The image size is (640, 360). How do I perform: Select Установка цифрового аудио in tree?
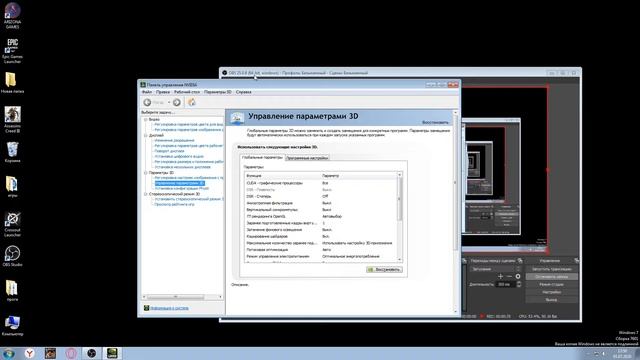(x=179, y=156)
